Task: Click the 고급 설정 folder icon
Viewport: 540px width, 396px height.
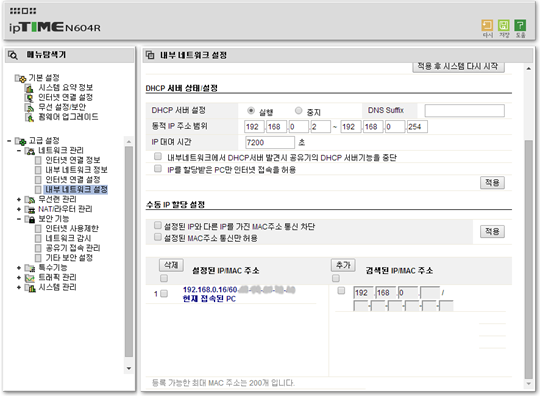Action: 20,141
